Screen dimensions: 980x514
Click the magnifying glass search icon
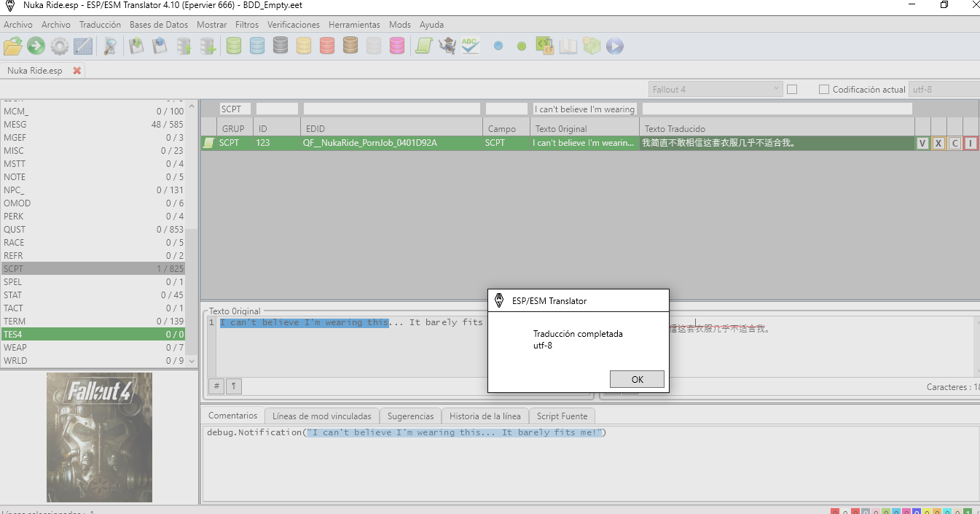(x=110, y=47)
